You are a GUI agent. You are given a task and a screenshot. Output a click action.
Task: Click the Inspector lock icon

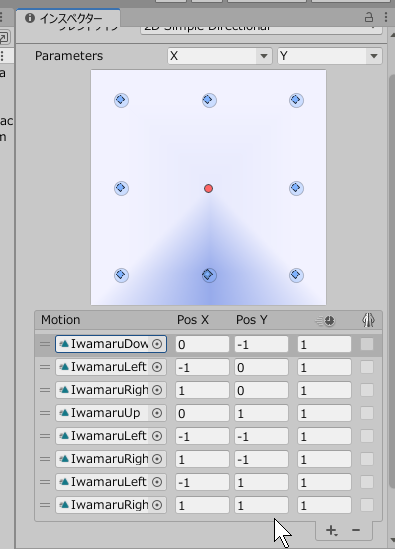tap(369, 17)
